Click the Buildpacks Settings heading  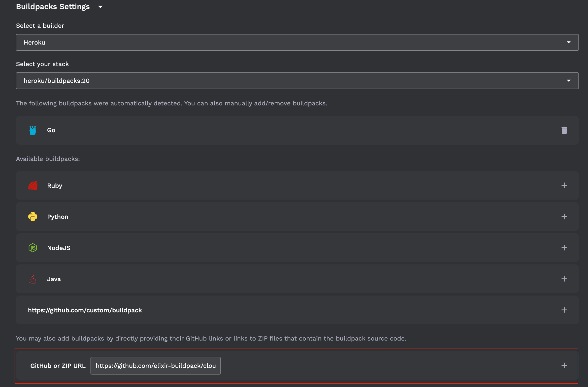(x=53, y=7)
